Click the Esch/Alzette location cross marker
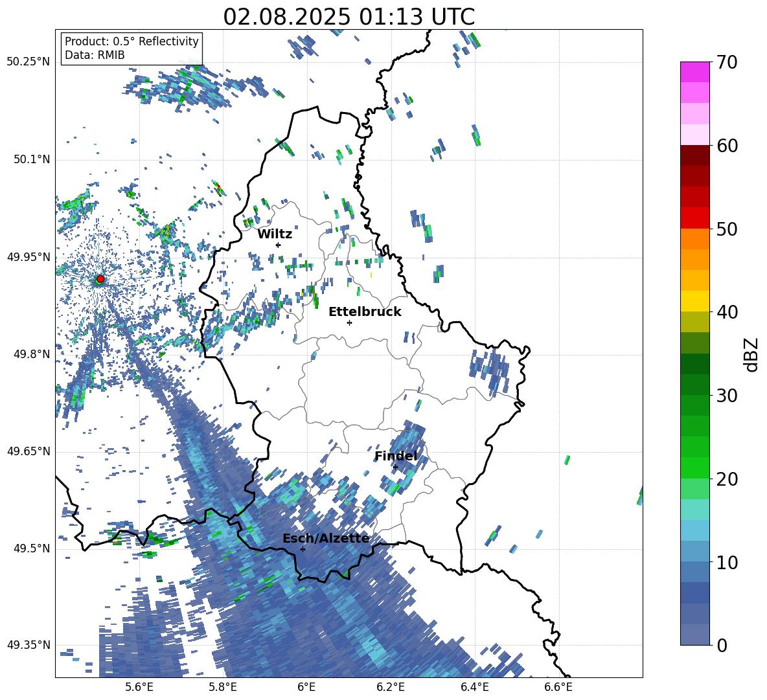 (303, 549)
